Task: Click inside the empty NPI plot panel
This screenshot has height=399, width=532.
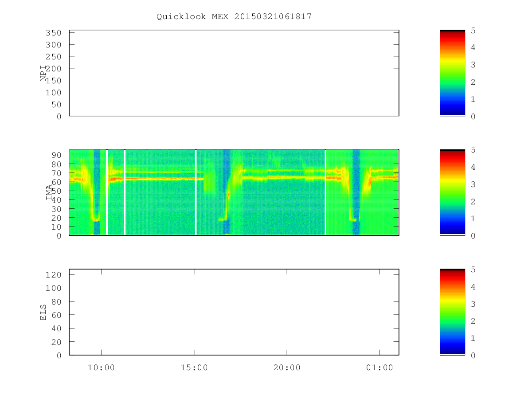Action: click(234, 73)
